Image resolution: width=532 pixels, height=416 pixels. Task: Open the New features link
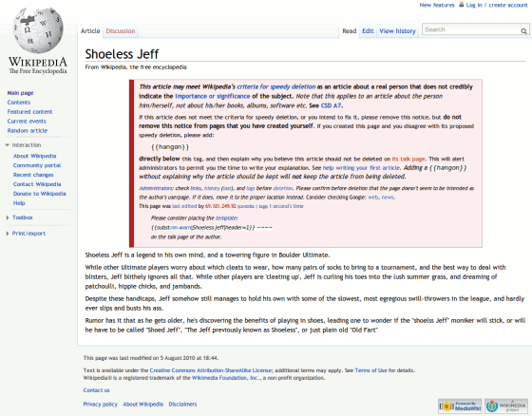[437, 5]
